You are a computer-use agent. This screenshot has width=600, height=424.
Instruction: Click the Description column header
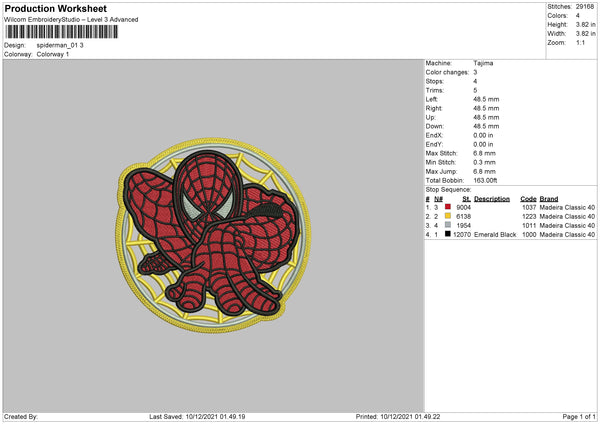click(x=491, y=198)
